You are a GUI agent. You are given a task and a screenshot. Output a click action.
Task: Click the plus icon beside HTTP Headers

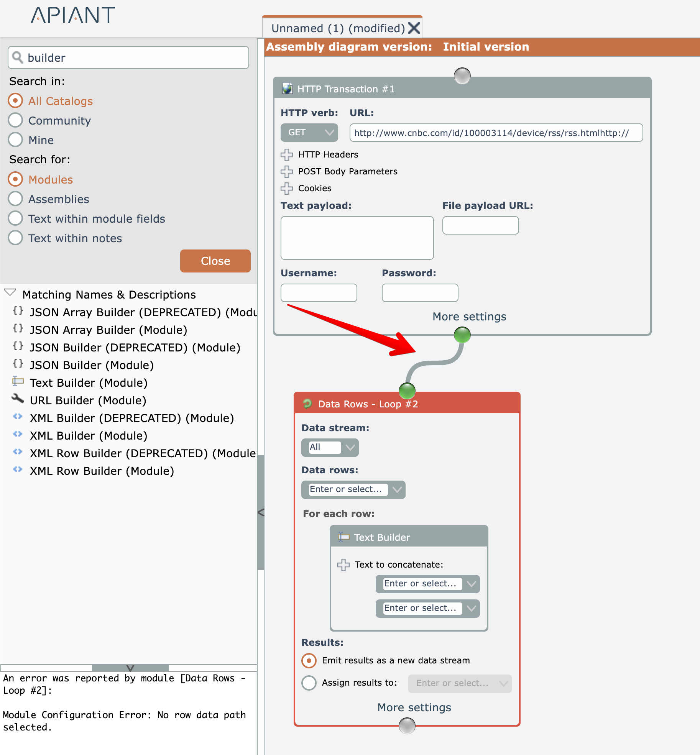tap(286, 155)
